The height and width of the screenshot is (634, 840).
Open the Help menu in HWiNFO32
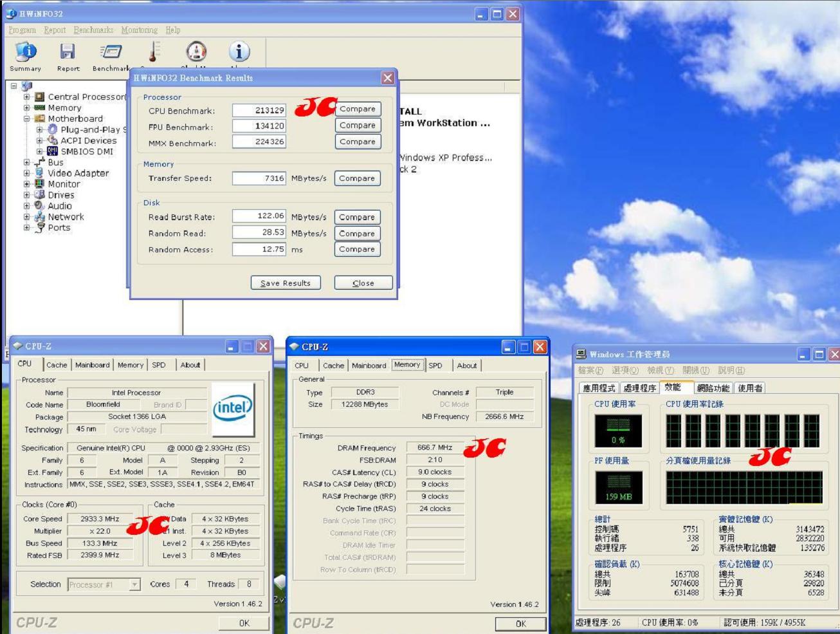click(x=173, y=30)
